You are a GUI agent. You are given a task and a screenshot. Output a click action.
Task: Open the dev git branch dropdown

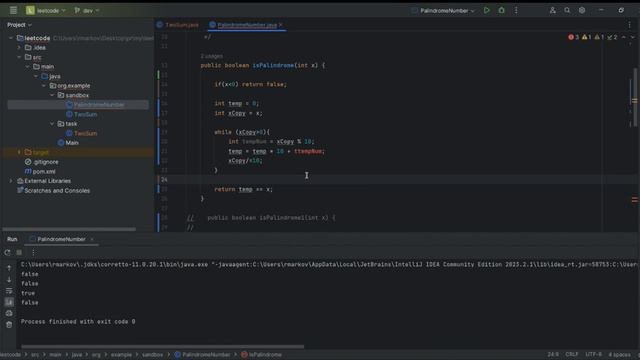tap(87, 10)
